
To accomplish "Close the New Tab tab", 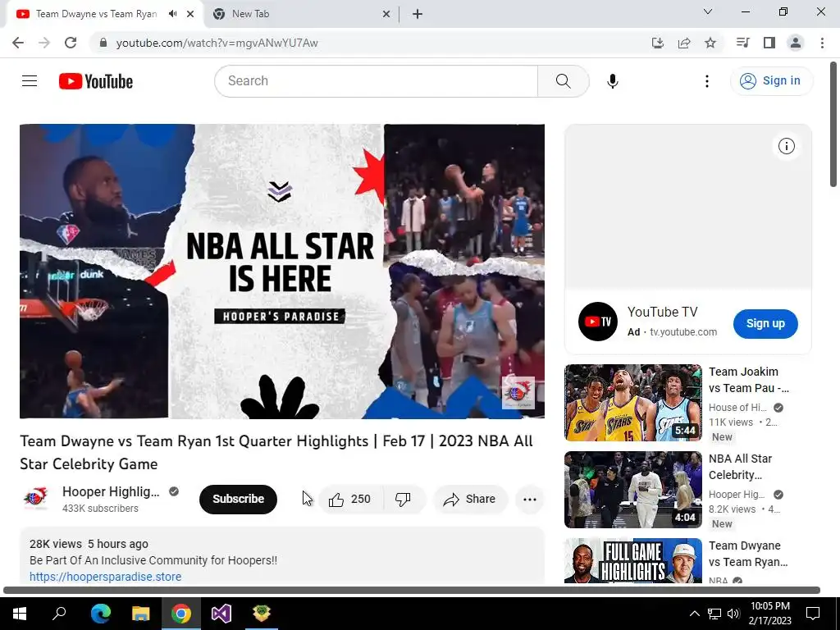I will pos(386,15).
